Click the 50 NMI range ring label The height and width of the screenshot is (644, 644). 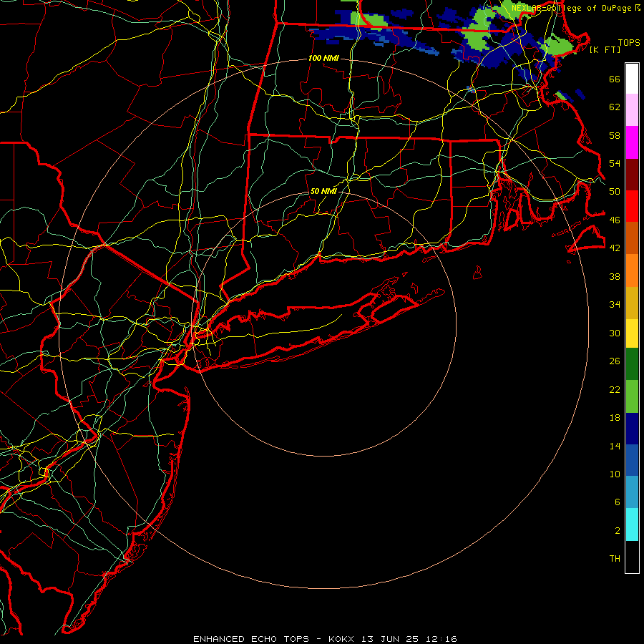[x=323, y=191]
